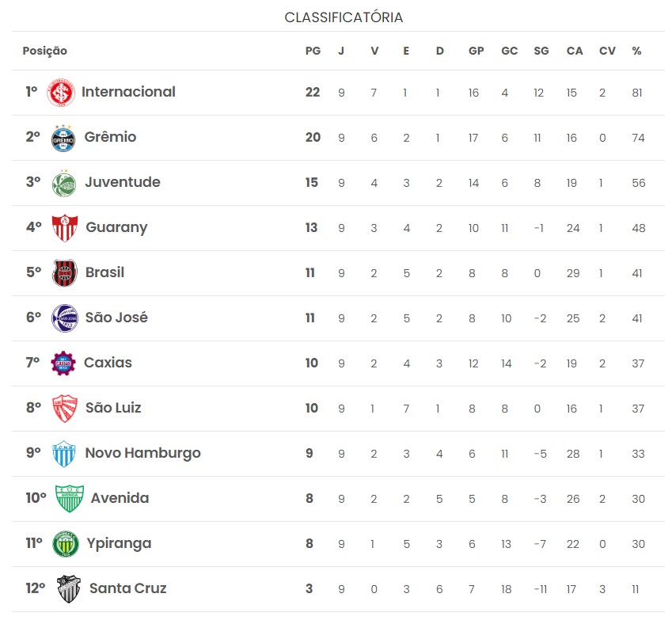Click the Internacional club crest
This screenshot has height=624, width=672.
(x=61, y=92)
